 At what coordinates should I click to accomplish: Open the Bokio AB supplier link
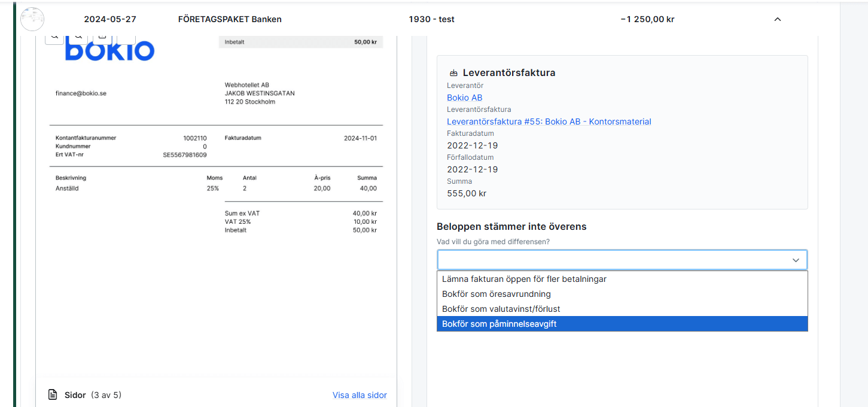coord(464,98)
